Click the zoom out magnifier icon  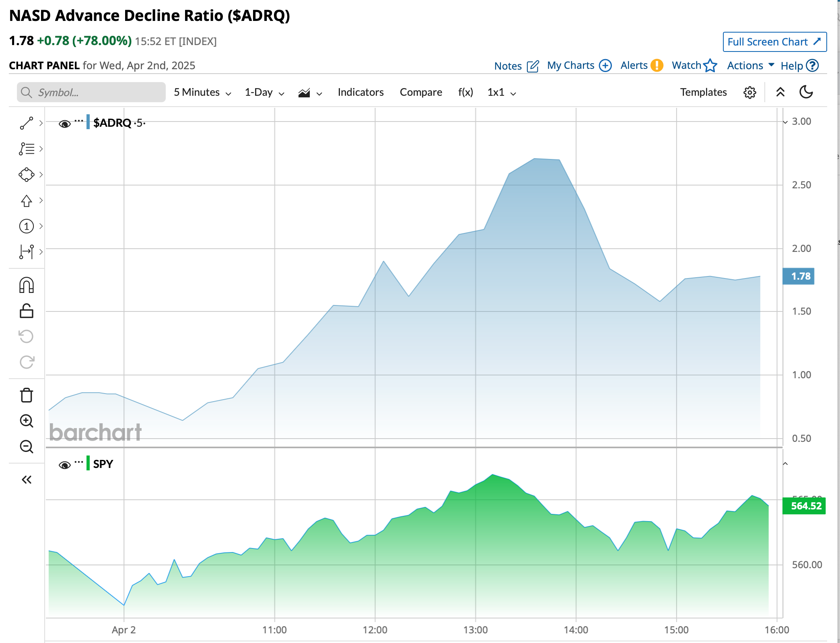click(27, 447)
